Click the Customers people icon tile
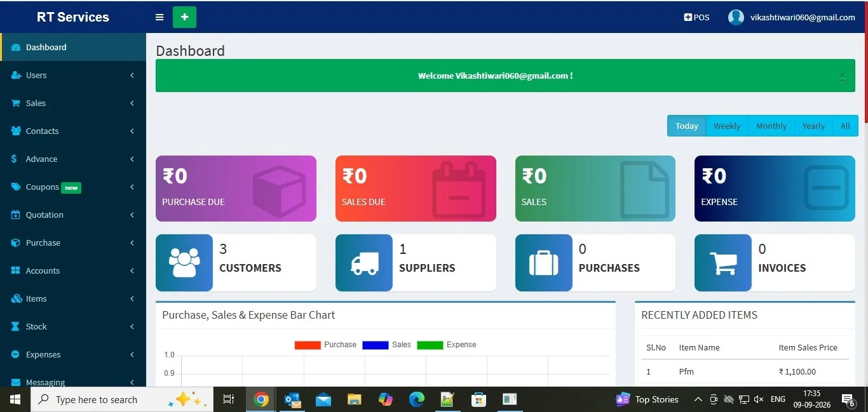Screen dimensions: 868x412 tap(184, 263)
